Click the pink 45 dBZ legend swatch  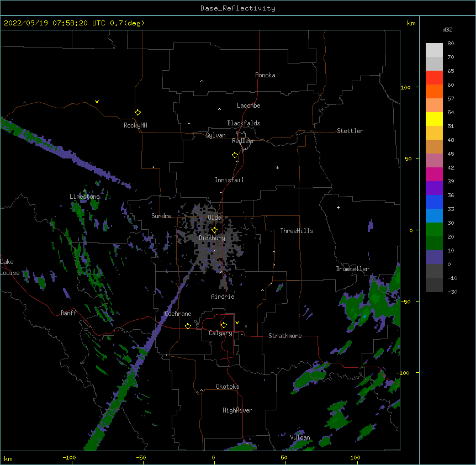[x=434, y=161]
